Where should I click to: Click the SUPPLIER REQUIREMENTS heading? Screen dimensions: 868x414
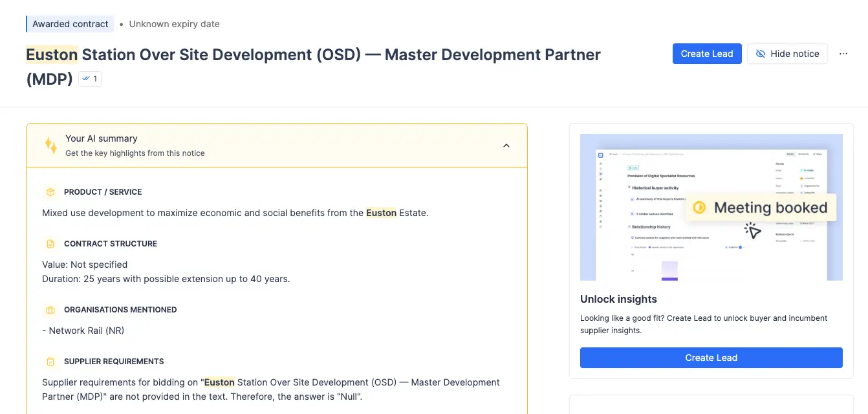pyautogui.click(x=114, y=362)
